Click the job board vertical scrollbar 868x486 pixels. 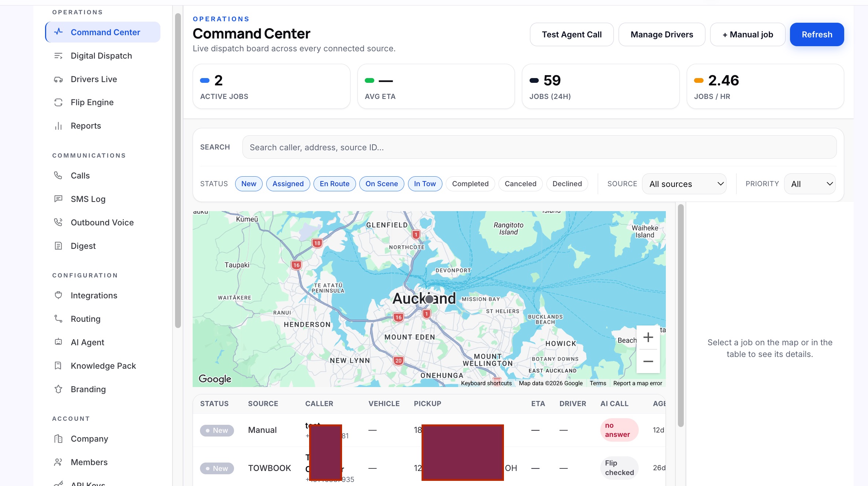pyautogui.click(x=680, y=315)
